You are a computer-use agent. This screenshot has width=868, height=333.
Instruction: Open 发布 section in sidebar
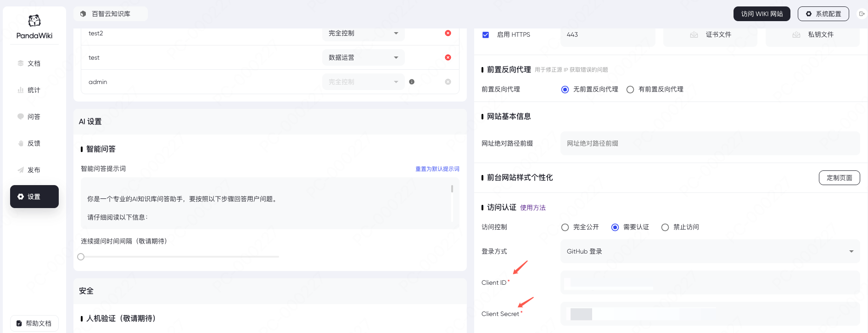tap(34, 170)
